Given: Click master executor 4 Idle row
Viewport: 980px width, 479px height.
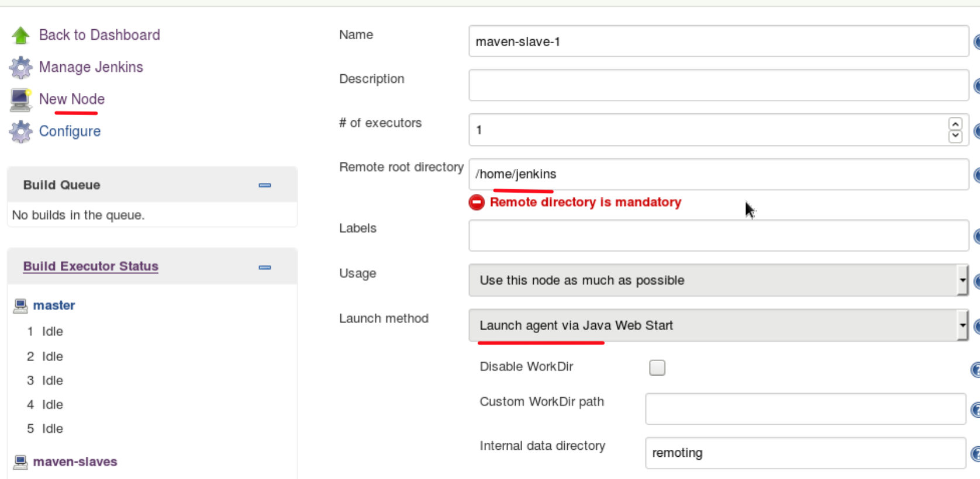Looking at the screenshot, I should [45, 404].
